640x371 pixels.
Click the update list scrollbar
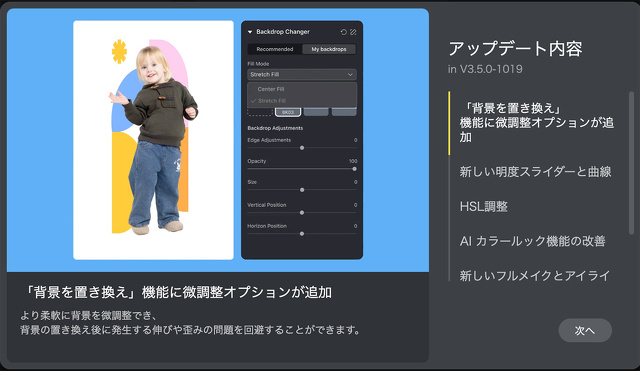pos(631,163)
